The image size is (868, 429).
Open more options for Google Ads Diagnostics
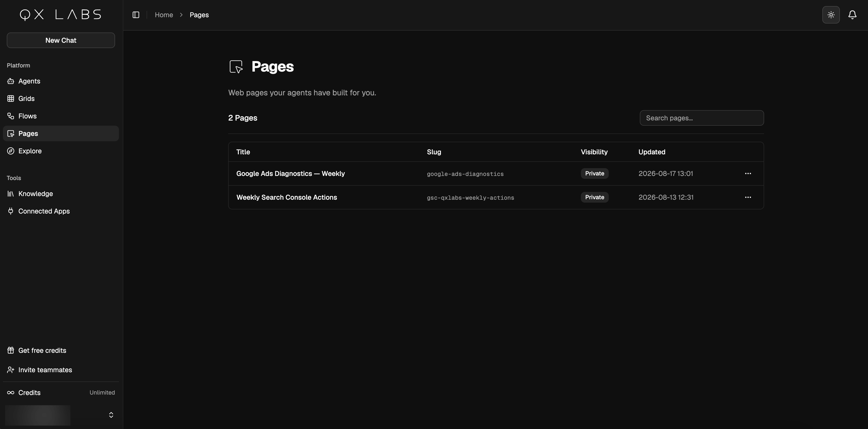[748, 174]
